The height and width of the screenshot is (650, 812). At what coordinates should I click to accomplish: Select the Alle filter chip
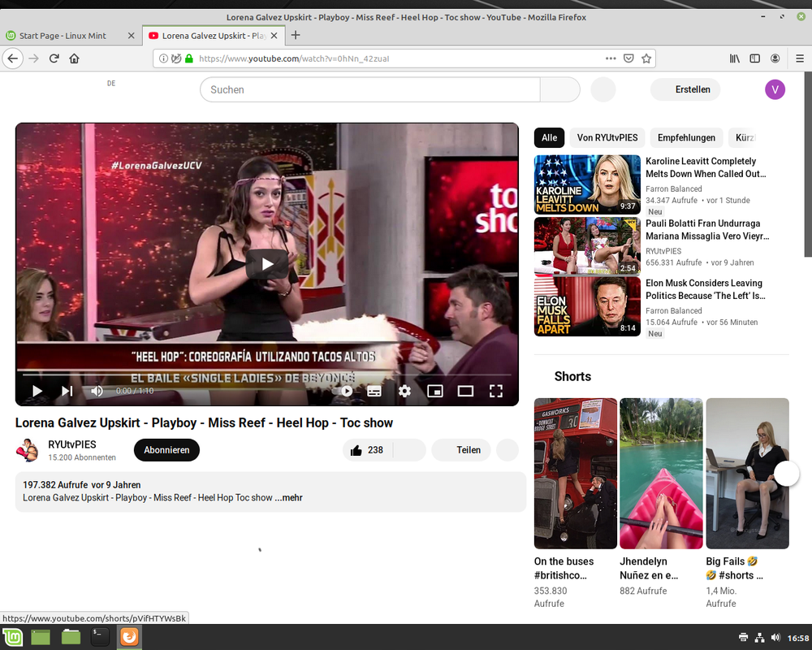coord(549,137)
